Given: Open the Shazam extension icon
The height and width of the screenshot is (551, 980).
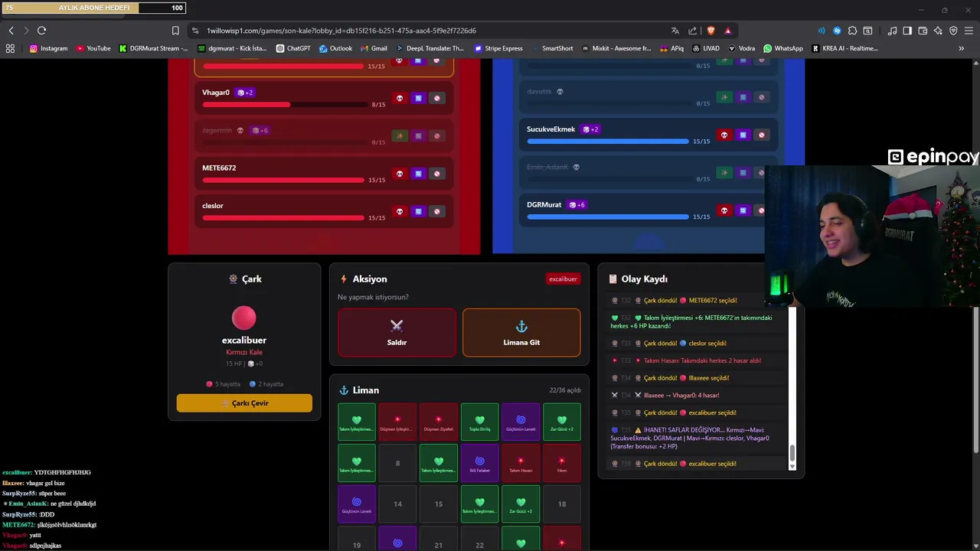Looking at the screenshot, I should click(x=837, y=31).
